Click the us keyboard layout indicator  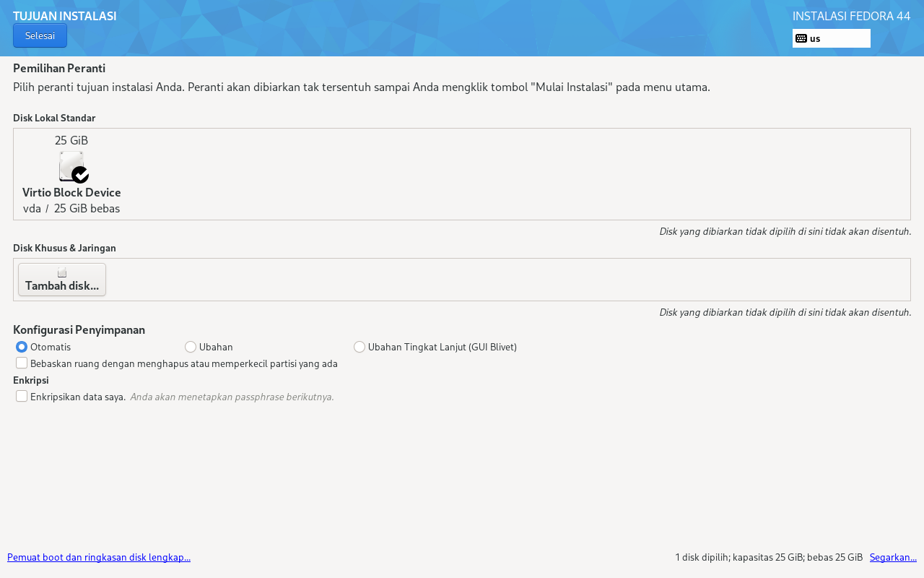(832, 38)
